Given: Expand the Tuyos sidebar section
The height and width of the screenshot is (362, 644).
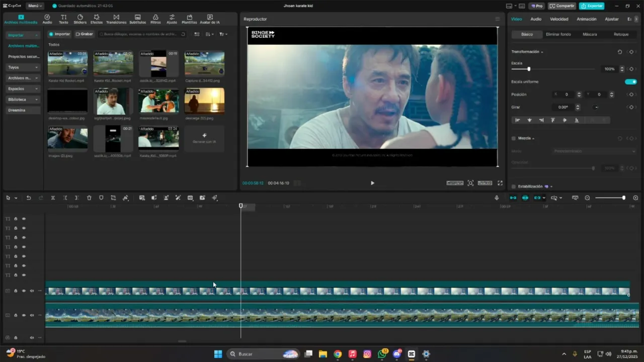Looking at the screenshot, I should (23, 67).
